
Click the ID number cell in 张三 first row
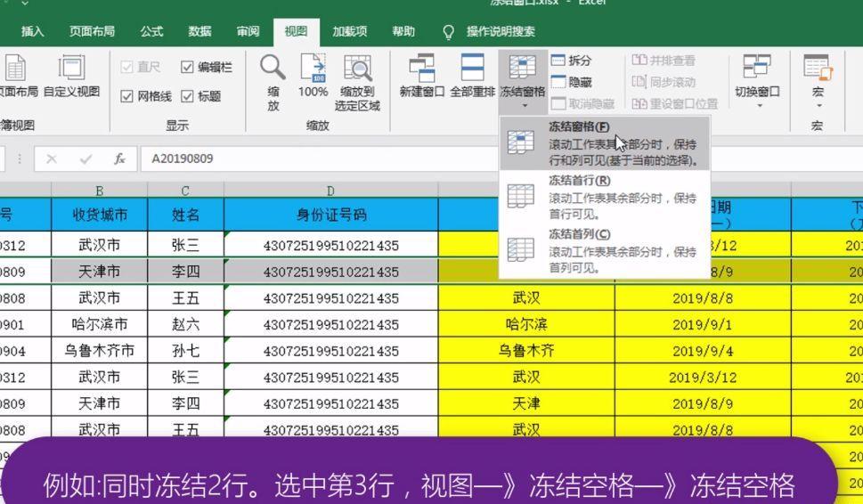(x=330, y=245)
